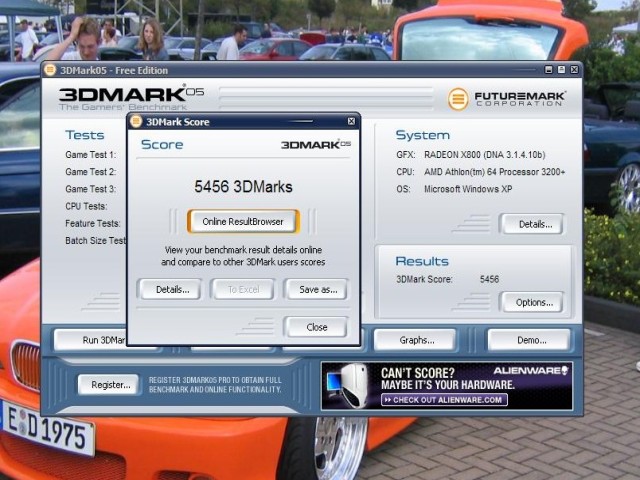Viewport: 640px width, 480px height.
Task: Click the Futuremark Corporation logo icon
Action: [x=458, y=99]
